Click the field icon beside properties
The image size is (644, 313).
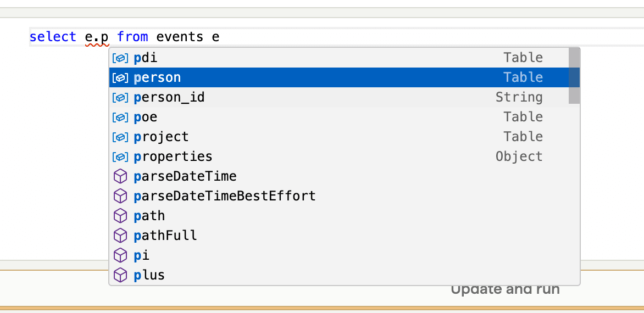tap(120, 156)
